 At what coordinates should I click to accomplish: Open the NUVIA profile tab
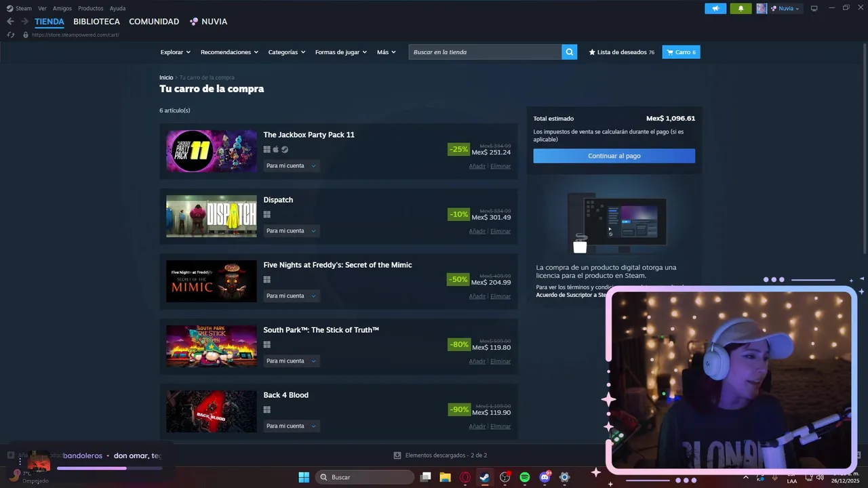[209, 22]
